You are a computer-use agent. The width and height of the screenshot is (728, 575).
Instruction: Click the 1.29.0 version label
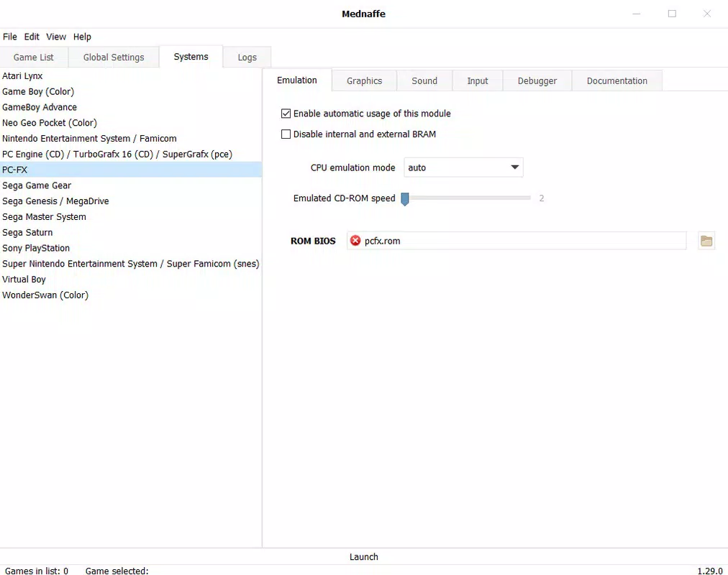[710, 571]
